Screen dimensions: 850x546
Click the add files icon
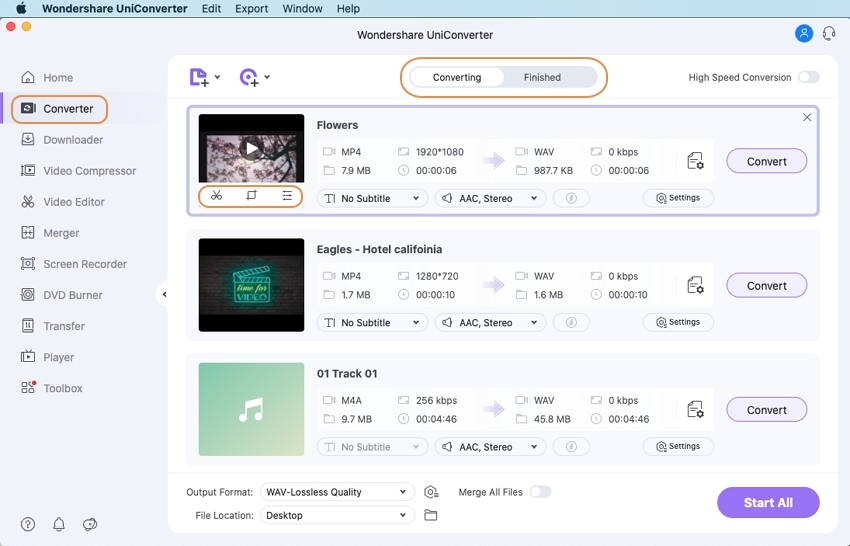pos(199,77)
